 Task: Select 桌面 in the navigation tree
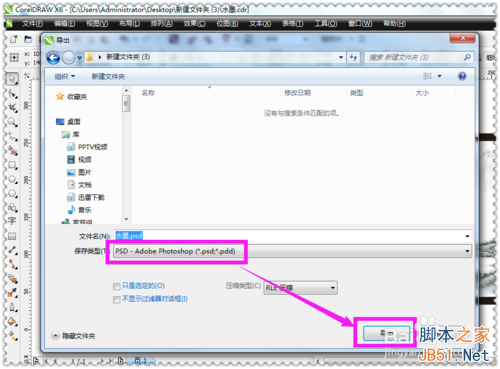click(x=68, y=122)
